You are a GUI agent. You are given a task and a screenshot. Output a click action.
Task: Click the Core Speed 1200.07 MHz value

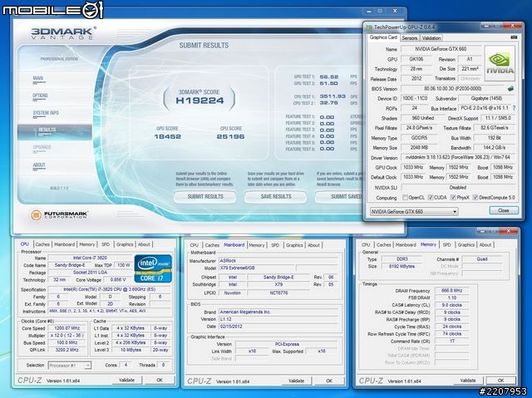point(66,328)
